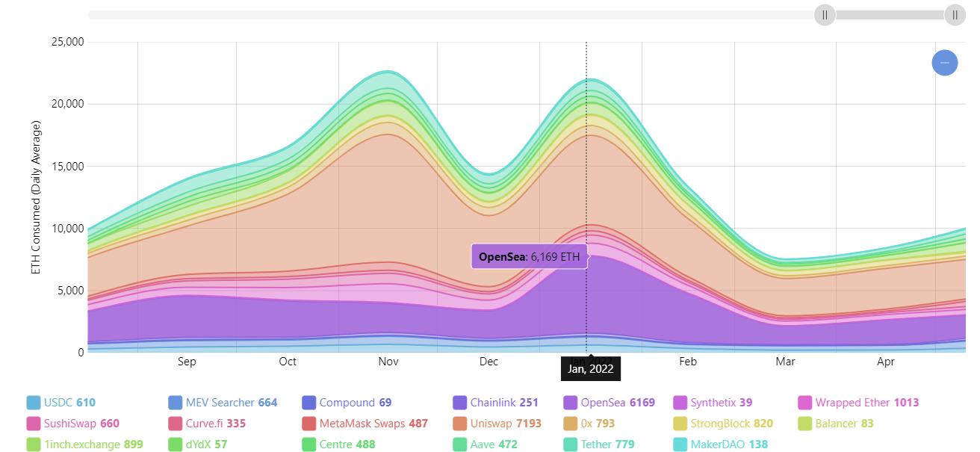The image size is (980, 452).
Task: Click the scrollbar's selected range thumb
Action: [x=890, y=15]
